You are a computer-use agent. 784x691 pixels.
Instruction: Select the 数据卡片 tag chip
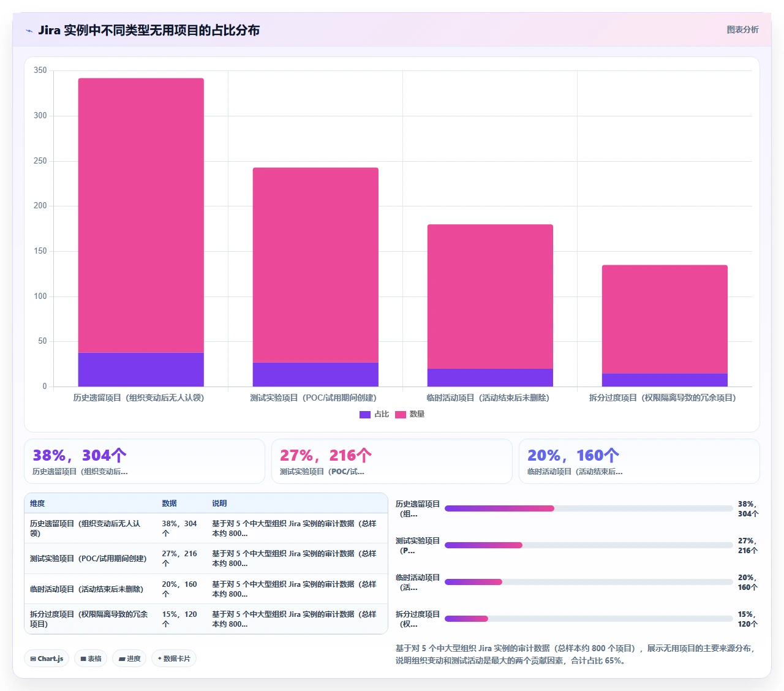pos(174,659)
